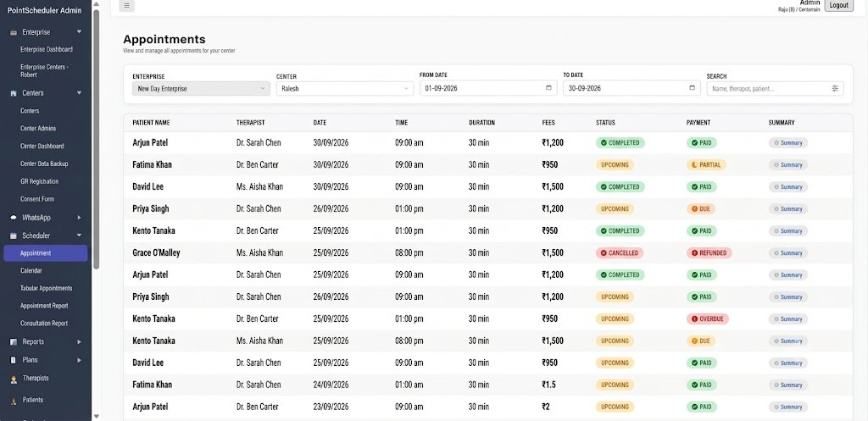This screenshot has width=868, height=421.
Task: Click the Enterprise briefcase icon in sidebar
Action: 14,33
